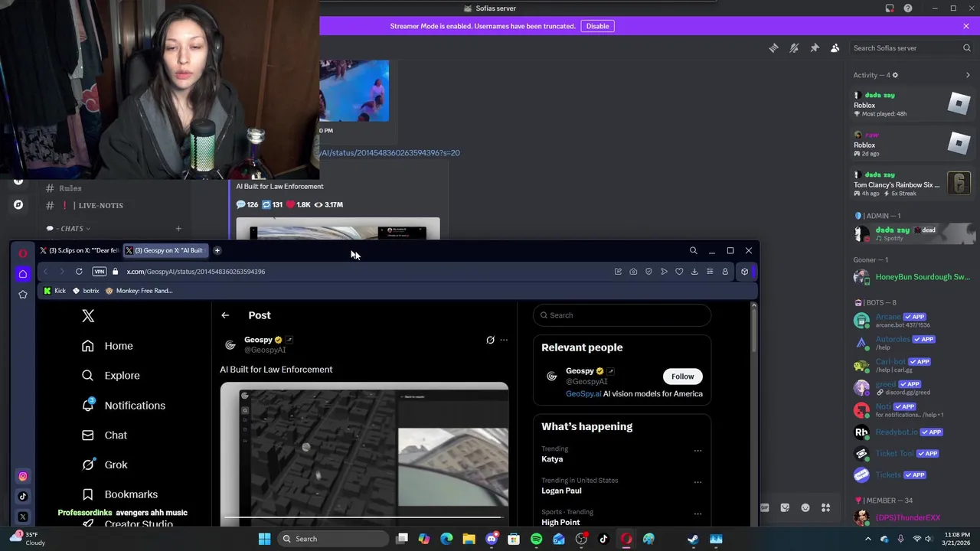This screenshot has width=980, height=551.
Task: Open Grok in X sidebar
Action: point(105,465)
